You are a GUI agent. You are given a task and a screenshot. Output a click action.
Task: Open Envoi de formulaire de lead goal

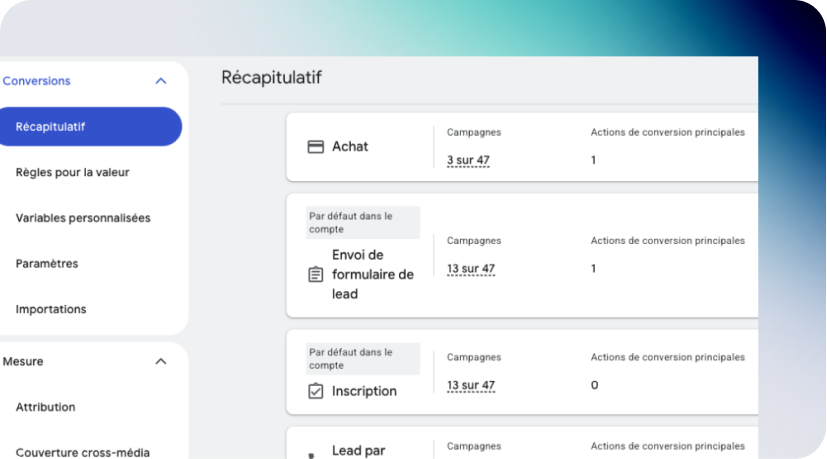(373, 274)
